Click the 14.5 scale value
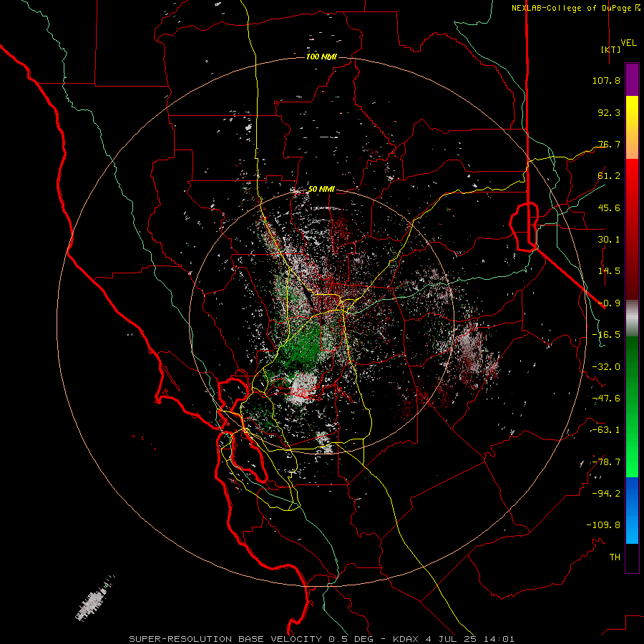 [x=609, y=271]
